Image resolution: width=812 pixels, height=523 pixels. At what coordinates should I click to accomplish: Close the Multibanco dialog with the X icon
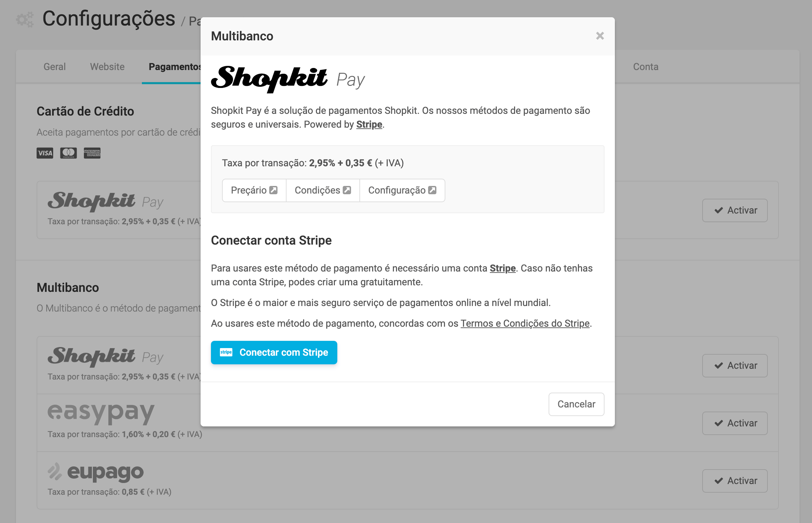[600, 36]
